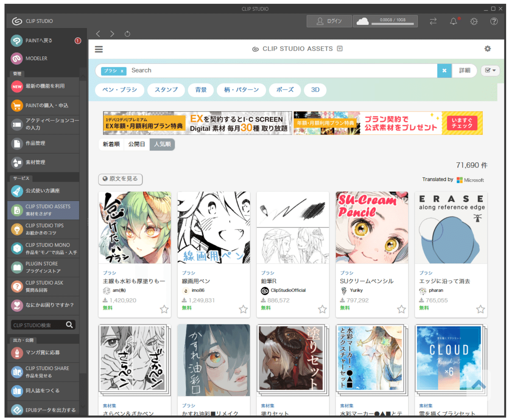Go forward with the right arrow
The height and width of the screenshot is (420, 509).
[x=112, y=34]
